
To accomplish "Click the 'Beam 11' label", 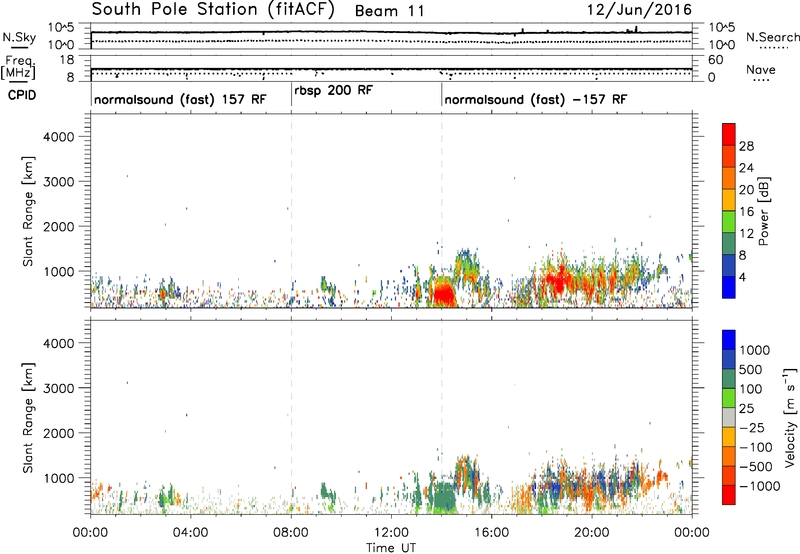I will [390, 11].
